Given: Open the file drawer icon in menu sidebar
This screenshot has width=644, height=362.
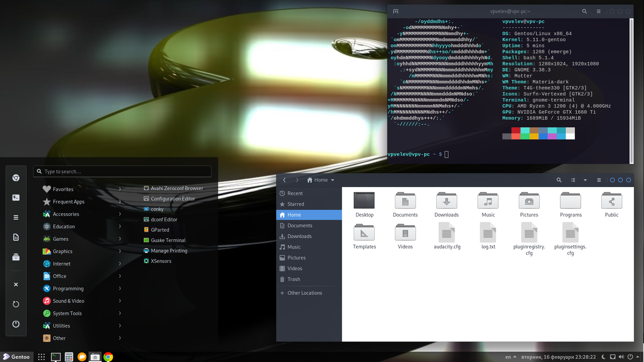Looking at the screenshot, I should coord(16,257).
